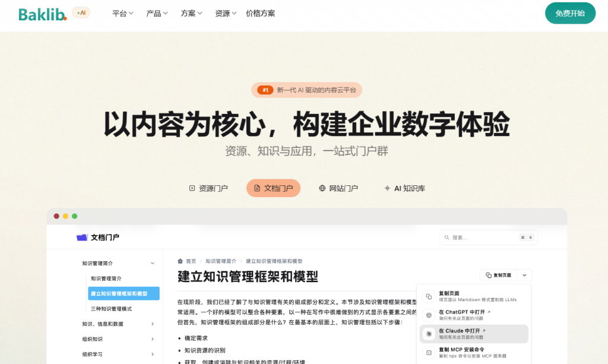Choose 在 ChatGPT 中打开 menu option
This screenshot has height=364, width=608.
pos(474,315)
